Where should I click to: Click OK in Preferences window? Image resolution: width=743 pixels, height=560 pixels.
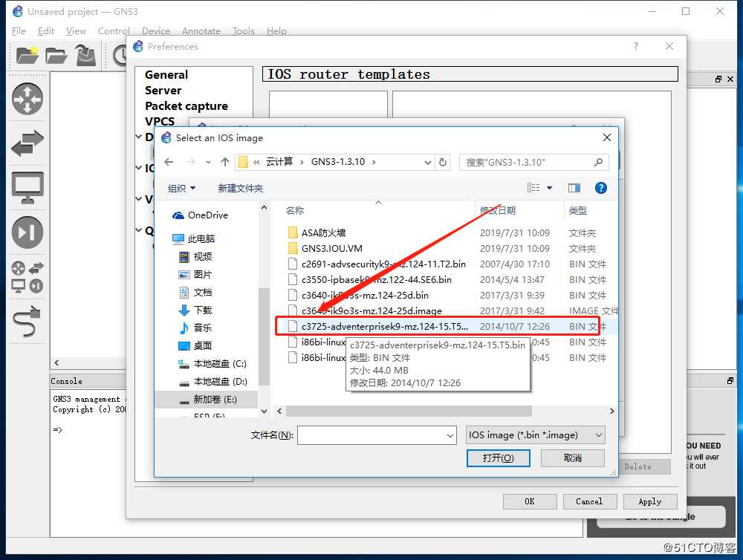pos(529,501)
